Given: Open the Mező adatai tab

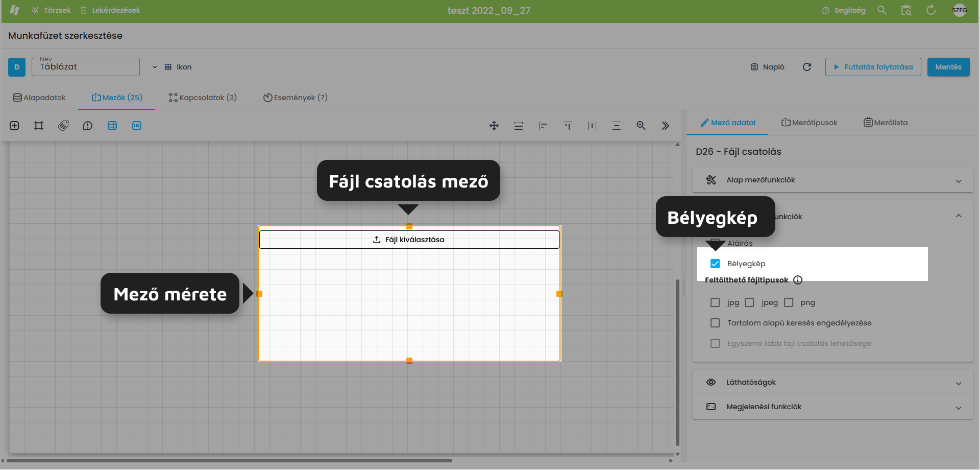Looking at the screenshot, I should click(x=728, y=123).
